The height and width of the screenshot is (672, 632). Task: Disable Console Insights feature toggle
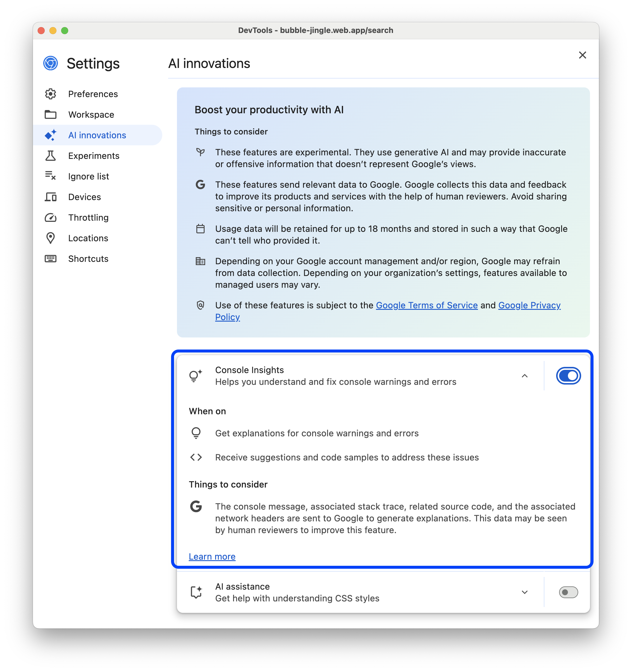pos(568,375)
